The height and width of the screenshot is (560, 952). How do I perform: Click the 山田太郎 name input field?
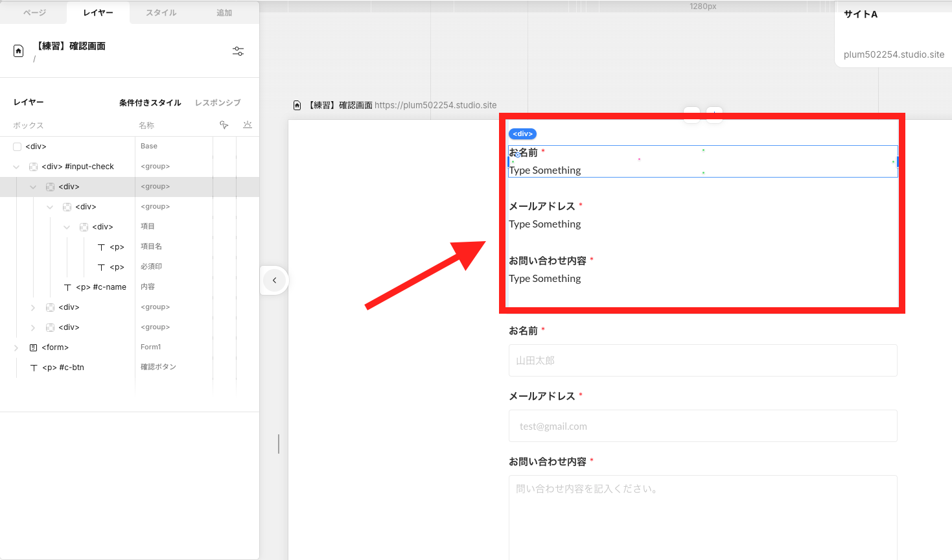click(702, 360)
